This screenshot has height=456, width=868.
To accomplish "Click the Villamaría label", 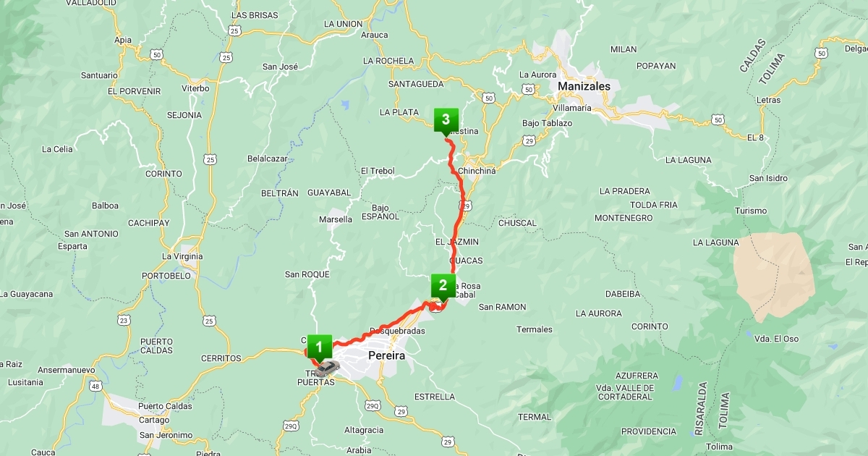I will (x=571, y=108).
